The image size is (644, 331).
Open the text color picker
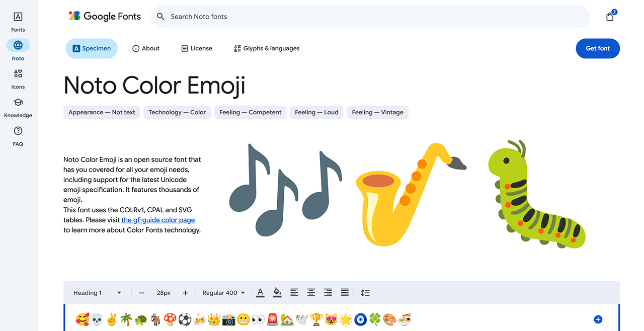click(x=260, y=292)
